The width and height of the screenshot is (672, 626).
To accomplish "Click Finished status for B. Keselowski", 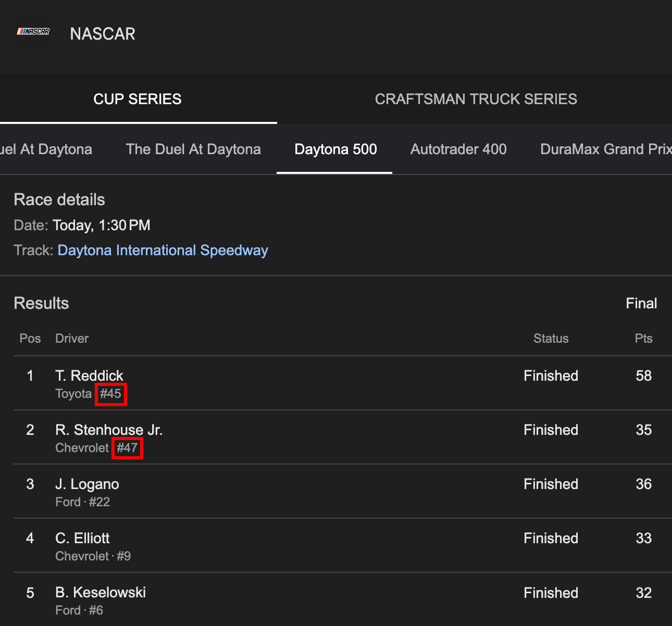I will 551,593.
